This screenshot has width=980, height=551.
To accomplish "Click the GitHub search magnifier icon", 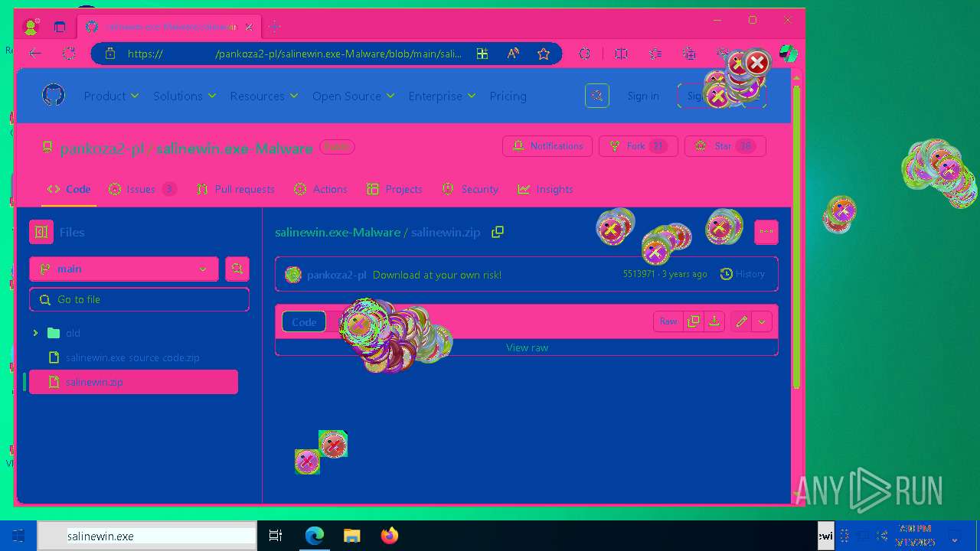I will pyautogui.click(x=597, y=96).
